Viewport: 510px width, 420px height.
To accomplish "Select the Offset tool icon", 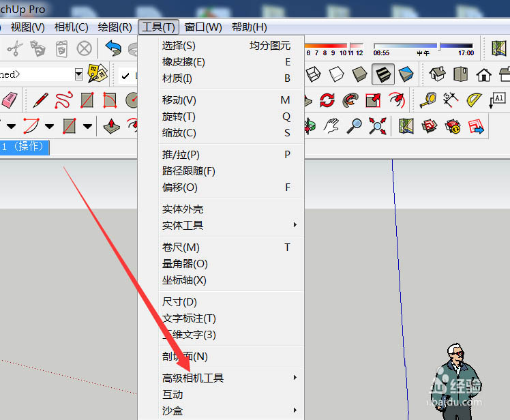I will tap(397, 100).
